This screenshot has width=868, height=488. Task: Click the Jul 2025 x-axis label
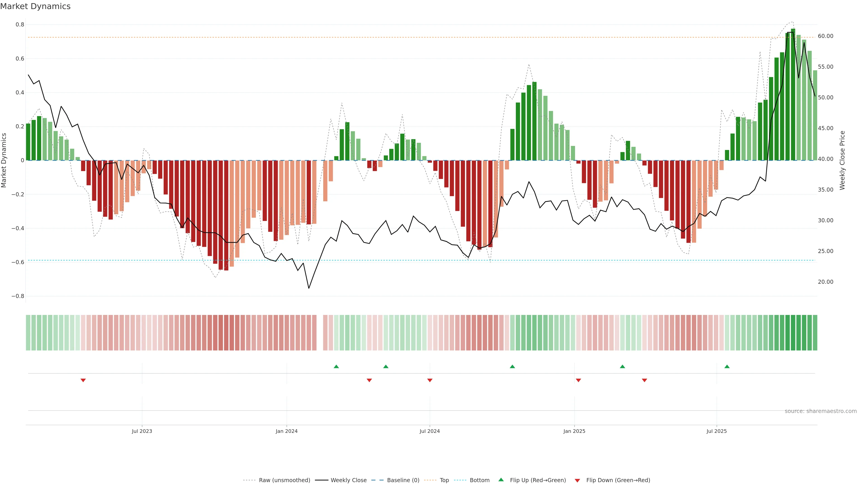click(x=716, y=431)
